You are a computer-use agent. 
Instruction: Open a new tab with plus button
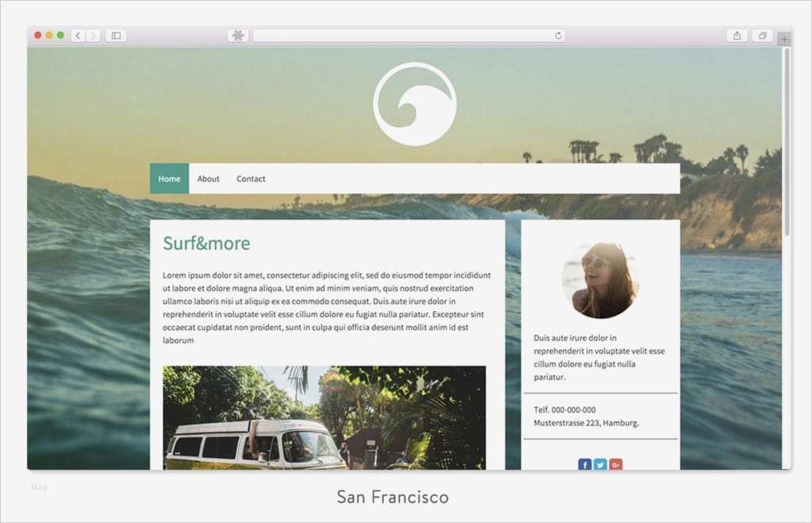click(784, 39)
